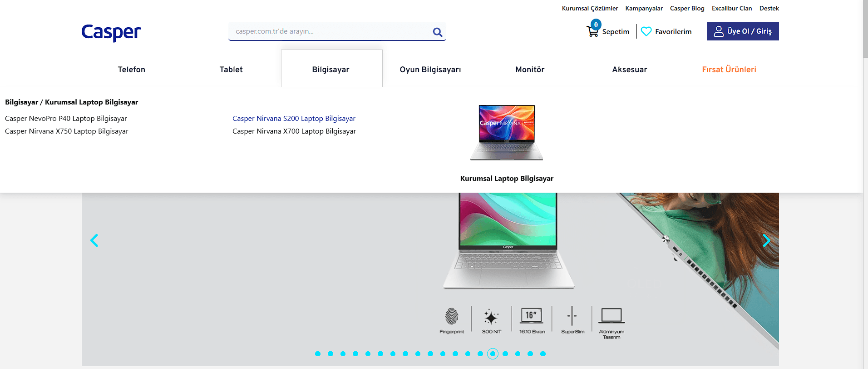Click the Nirvana laptop thumbnail image
This screenshot has width=868, height=369.
point(507,133)
